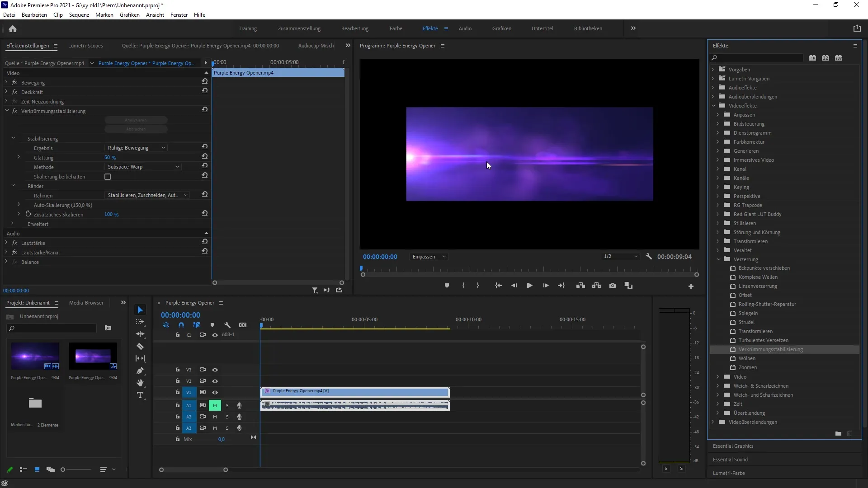Viewport: 868px width, 488px height.
Task: Open program monitor settings wrench
Action: point(649,257)
